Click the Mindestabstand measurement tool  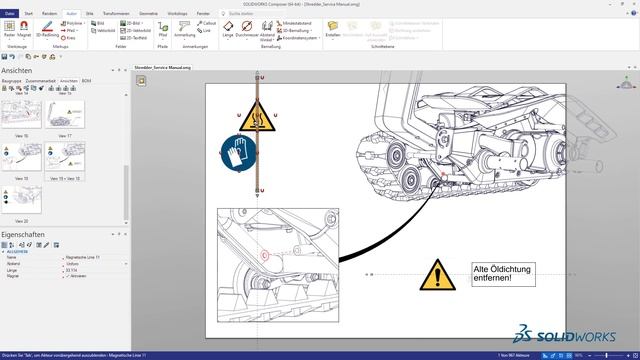(x=294, y=23)
